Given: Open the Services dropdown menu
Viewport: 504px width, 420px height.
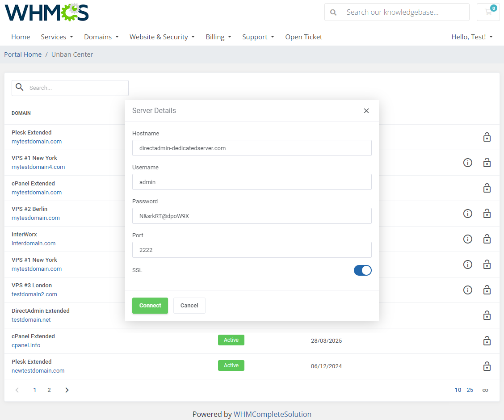Looking at the screenshot, I should pos(57,37).
